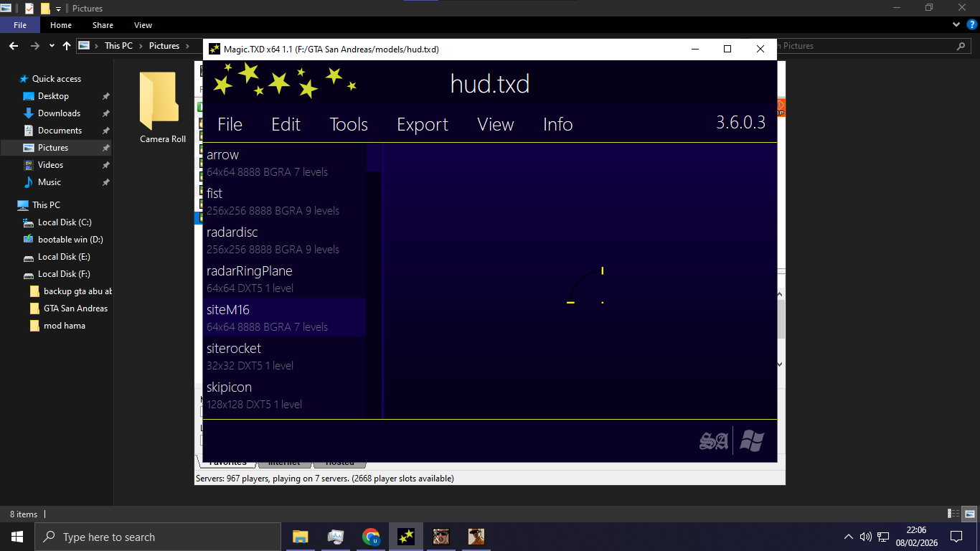
Task: Expand the Explorer ribbon chevron
Action: (x=956, y=25)
